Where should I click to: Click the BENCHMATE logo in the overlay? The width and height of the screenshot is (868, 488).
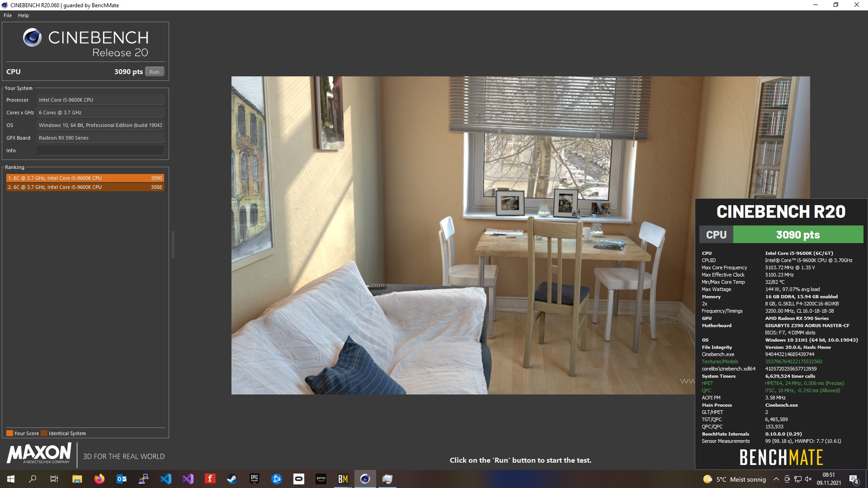pyautogui.click(x=781, y=457)
